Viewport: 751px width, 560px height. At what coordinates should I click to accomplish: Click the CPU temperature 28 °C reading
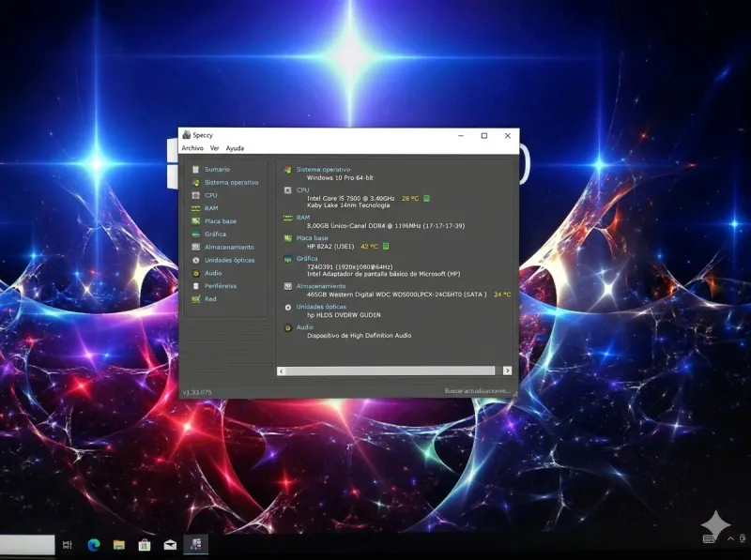[410, 198]
